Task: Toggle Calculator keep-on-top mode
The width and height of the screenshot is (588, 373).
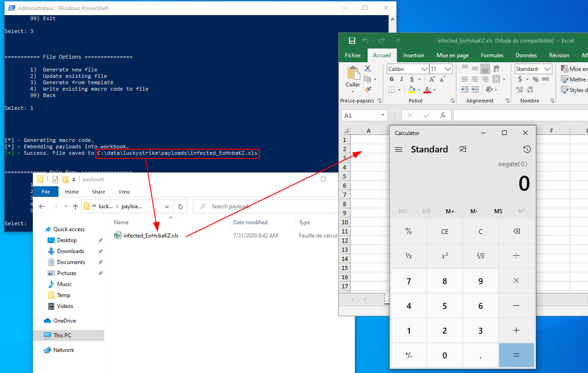Action: 463,149
